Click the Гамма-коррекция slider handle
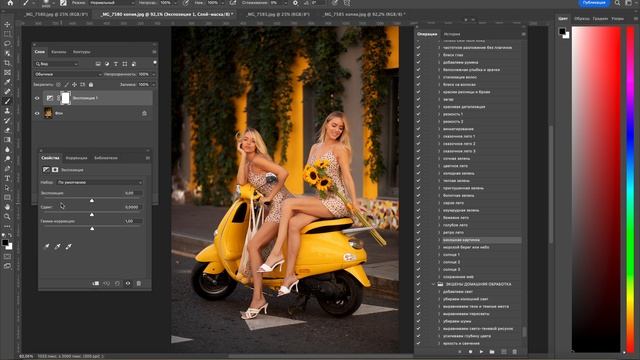640x360 pixels. click(92, 228)
